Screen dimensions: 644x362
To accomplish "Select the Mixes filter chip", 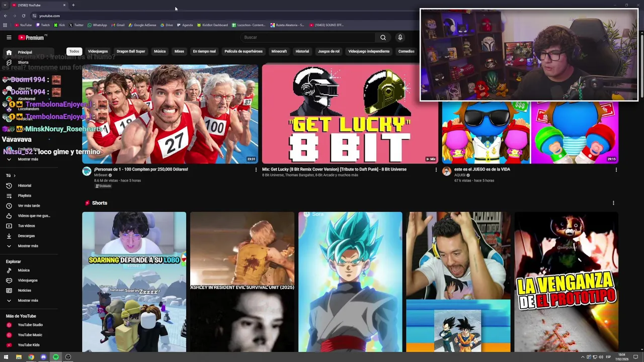I will pyautogui.click(x=179, y=51).
